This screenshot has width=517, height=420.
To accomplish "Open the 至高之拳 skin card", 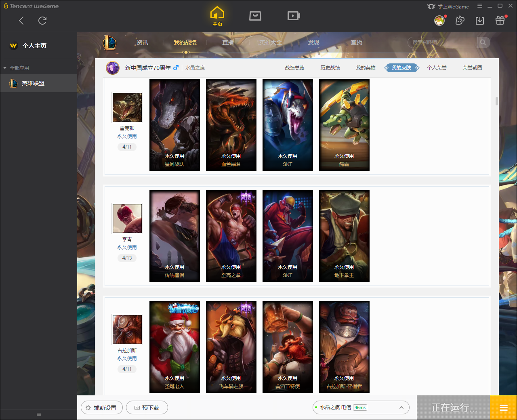I will [x=231, y=236].
